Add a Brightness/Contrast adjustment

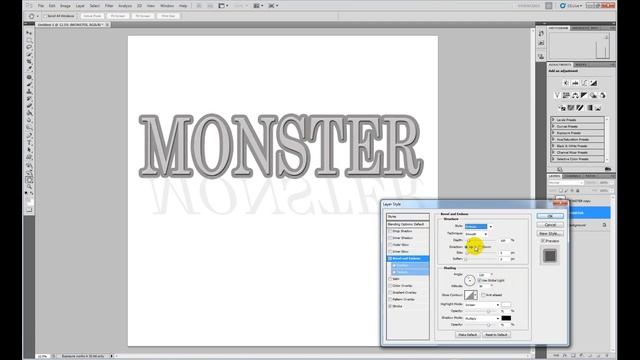(x=566, y=83)
